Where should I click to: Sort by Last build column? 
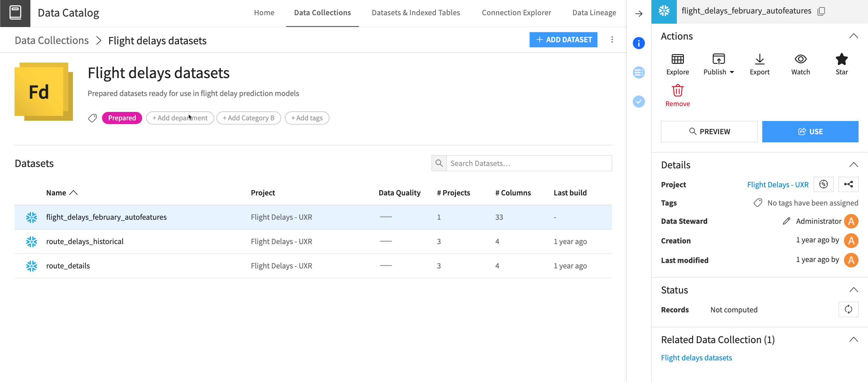[570, 193]
